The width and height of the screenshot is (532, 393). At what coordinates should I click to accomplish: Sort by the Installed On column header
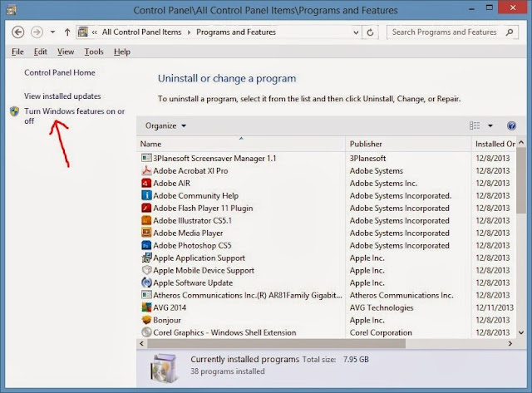[x=495, y=144]
